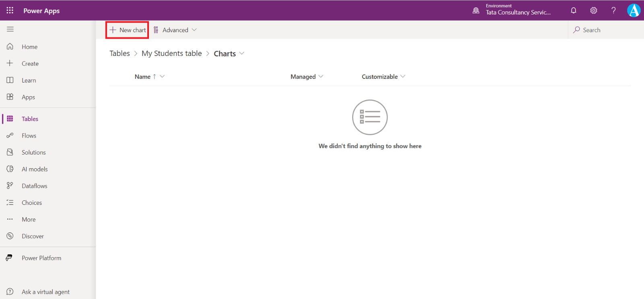The width and height of the screenshot is (644, 299).
Task: Navigate to My Students table breadcrumb
Action: tap(171, 54)
